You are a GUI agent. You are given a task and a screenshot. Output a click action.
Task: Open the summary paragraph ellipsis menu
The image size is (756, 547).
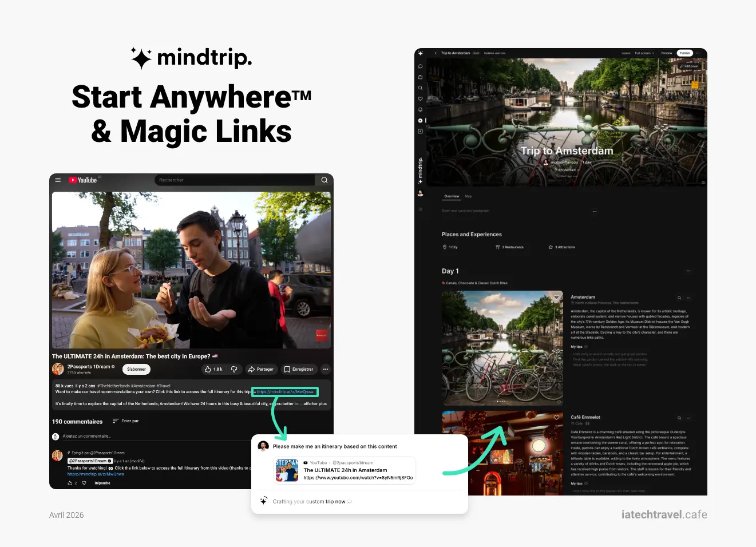point(595,211)
